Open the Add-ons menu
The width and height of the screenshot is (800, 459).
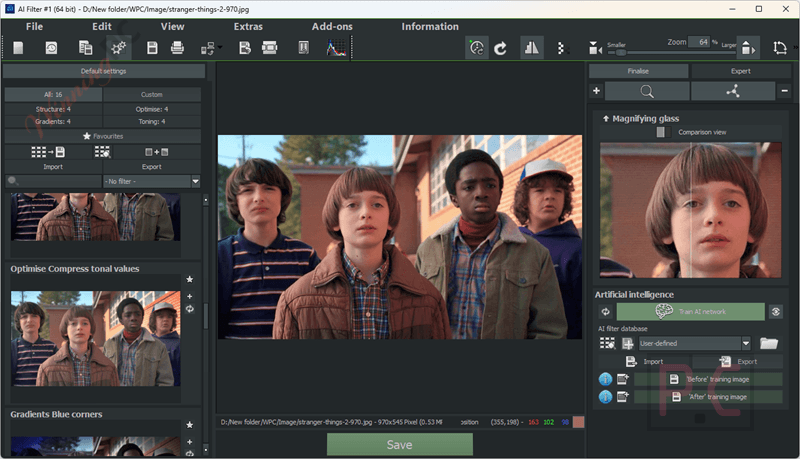[x=332, y=27]
